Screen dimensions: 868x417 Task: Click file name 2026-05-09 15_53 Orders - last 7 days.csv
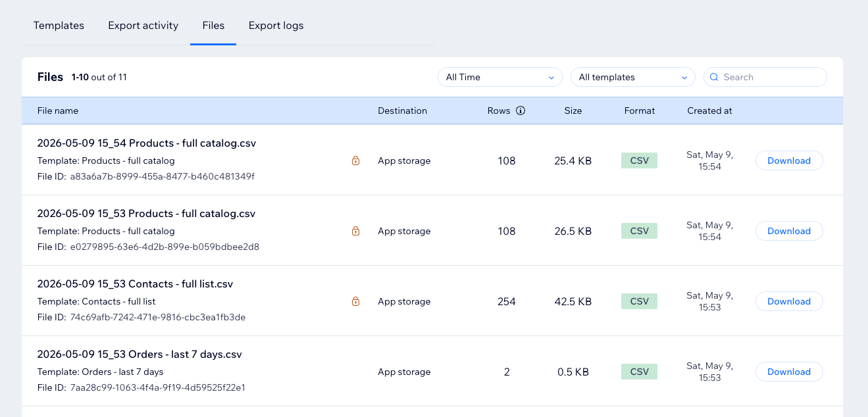coord(140,354)
